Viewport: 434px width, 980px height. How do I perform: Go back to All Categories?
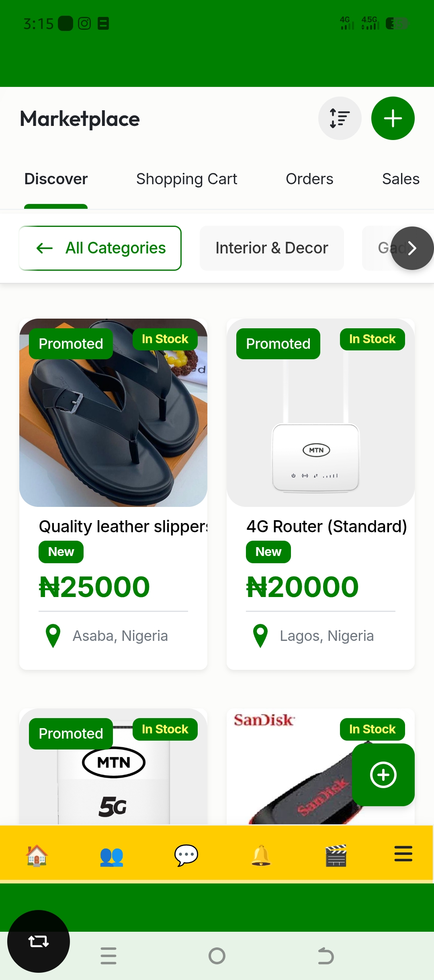pyautogui.click(x=100, y=248)
